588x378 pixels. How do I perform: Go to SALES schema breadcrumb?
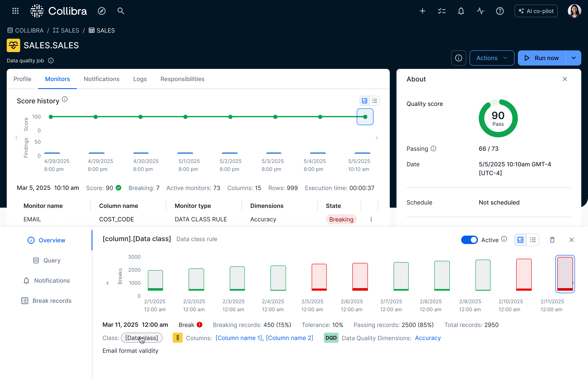[x=66, y=30]
